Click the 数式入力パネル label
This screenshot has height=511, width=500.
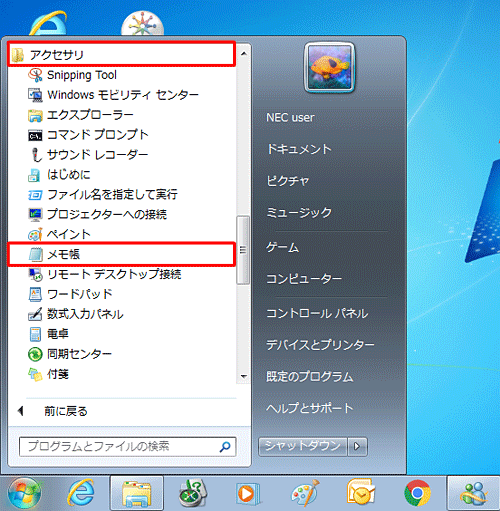pyautogui.click(x=85, y=314)
